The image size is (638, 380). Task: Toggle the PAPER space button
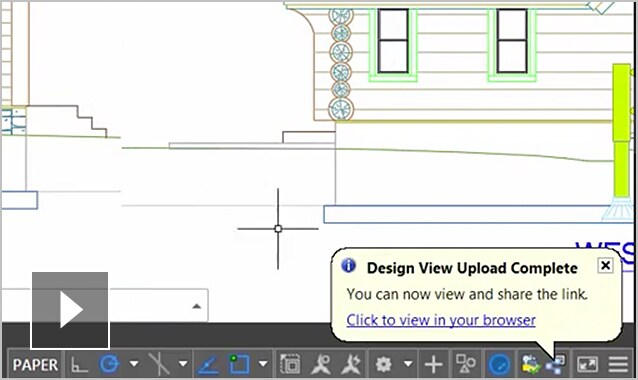click(35, 364)
